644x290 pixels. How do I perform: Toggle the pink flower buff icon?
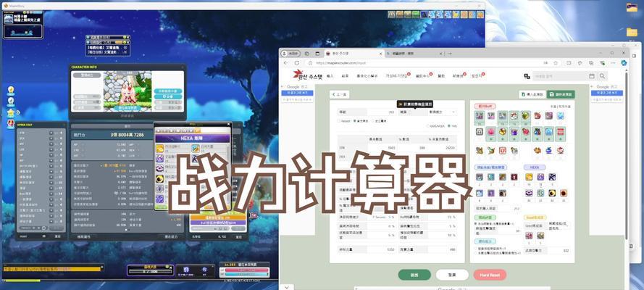490,133
